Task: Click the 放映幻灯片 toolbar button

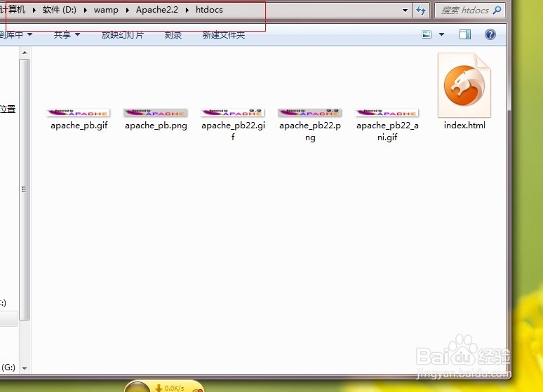Action: 122,34
